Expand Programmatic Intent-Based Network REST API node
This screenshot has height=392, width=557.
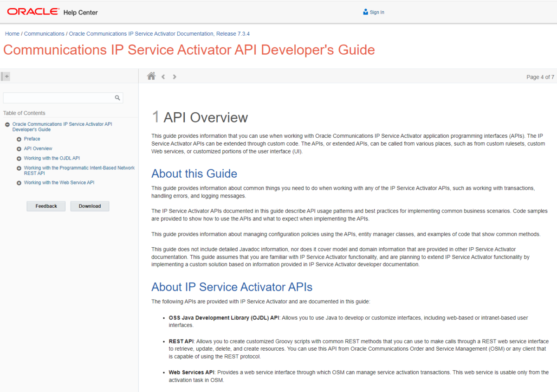click(19, 168)
